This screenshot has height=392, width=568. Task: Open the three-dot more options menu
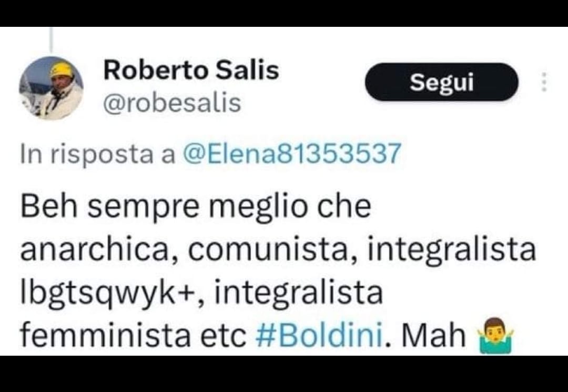[543, 82]
